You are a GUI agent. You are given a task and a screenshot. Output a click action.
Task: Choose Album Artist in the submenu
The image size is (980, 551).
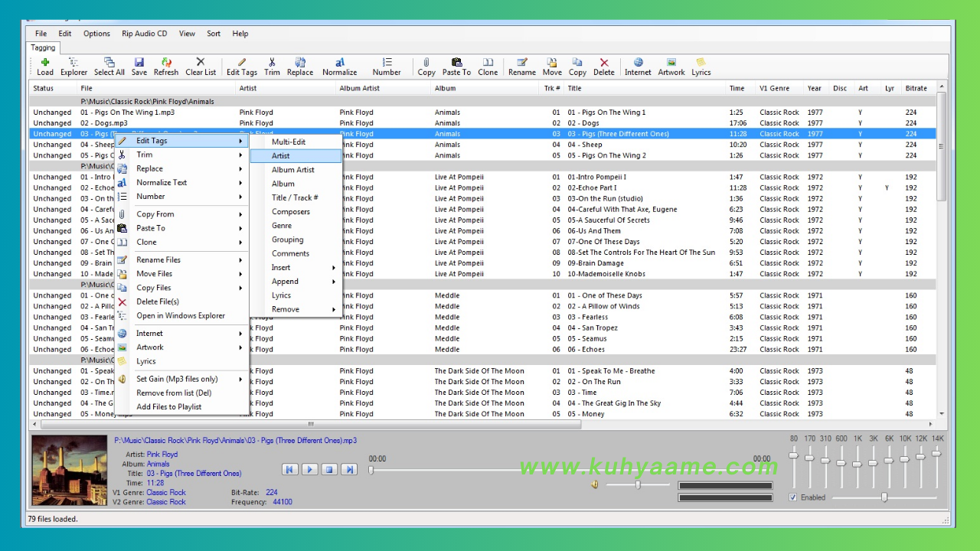click(x=296, y=170)
